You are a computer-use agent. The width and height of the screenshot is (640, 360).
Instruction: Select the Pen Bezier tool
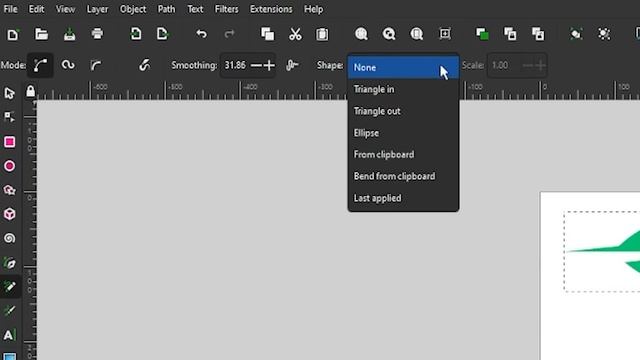click(x=10, y=263)
